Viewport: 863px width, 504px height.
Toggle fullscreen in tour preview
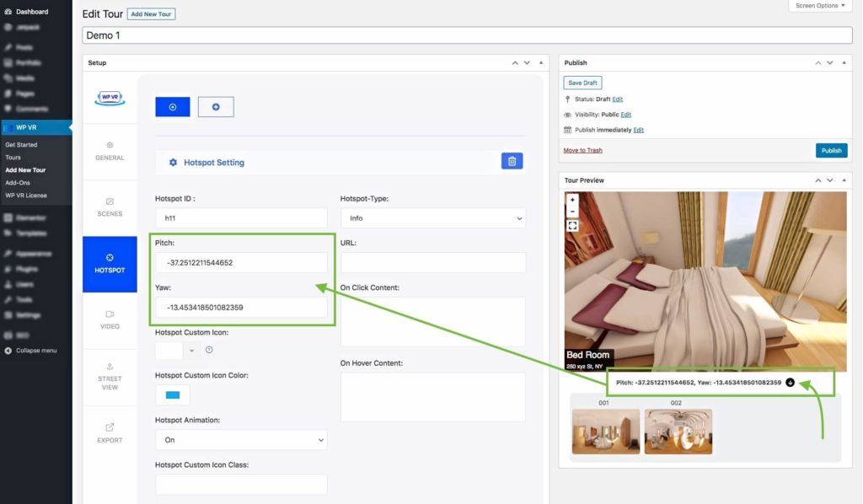[572, 226]
